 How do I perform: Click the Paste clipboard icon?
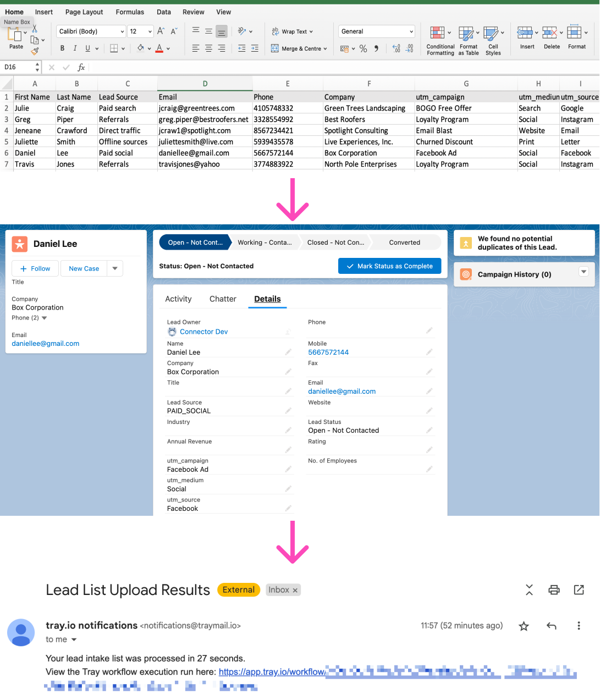pos(14,35)
